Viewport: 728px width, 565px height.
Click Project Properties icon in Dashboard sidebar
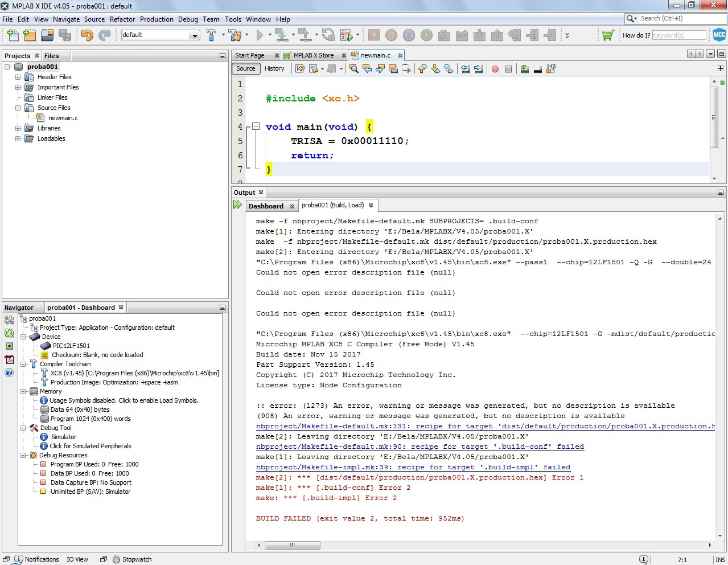coord(9,320)
